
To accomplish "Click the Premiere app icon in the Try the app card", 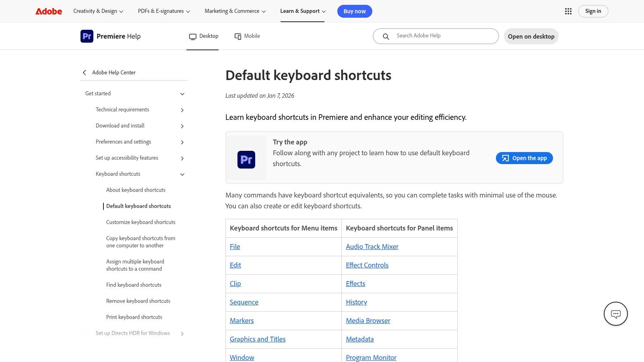I will pyautogui.click(x=246, y=159).
